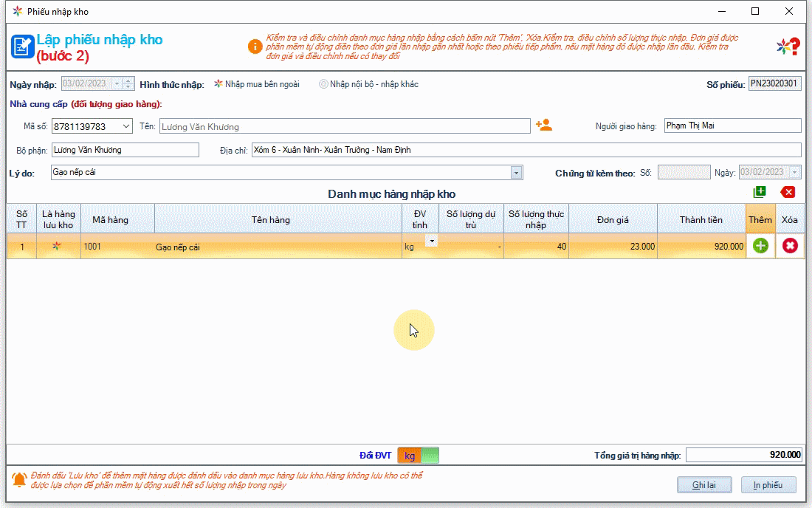Click the green add-row icon above table
Image resolution: width=812 pixels, height=508 pixels.
click(760, 192)
